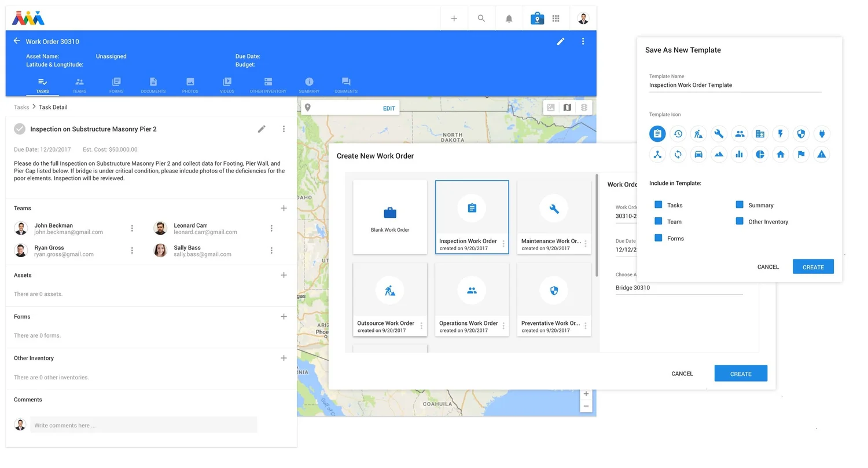The height and width of the screenshot is (468, 868).
Task: Open notifications bell icon
Action: [509, 19]
